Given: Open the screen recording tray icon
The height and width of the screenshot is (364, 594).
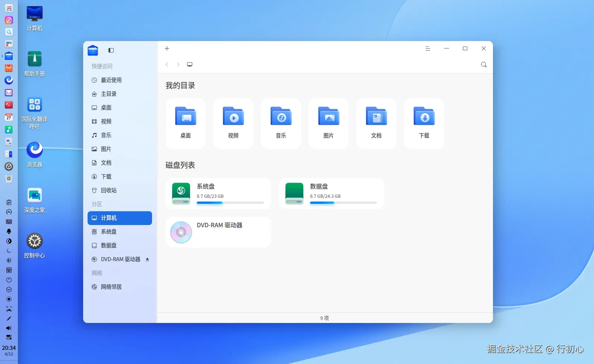Looking at the screenshot, I should pyautogui.click(x=9, y=299).
